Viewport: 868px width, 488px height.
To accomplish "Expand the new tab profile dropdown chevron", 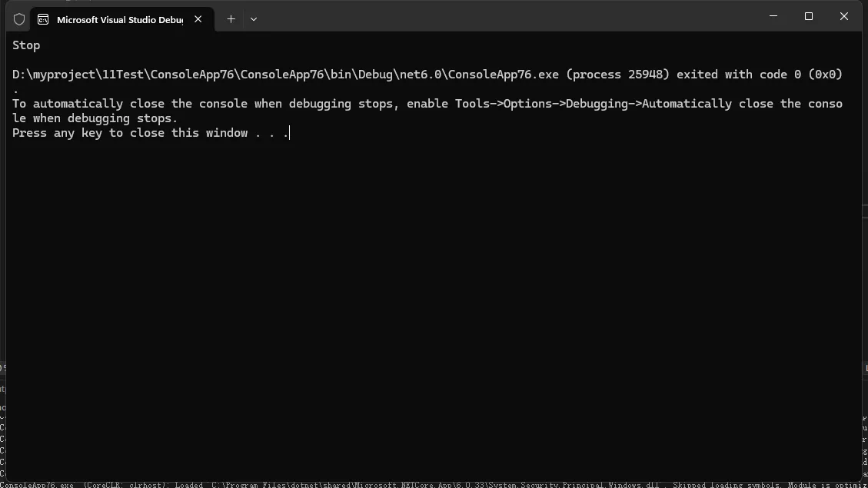I will tap(254, 19).
